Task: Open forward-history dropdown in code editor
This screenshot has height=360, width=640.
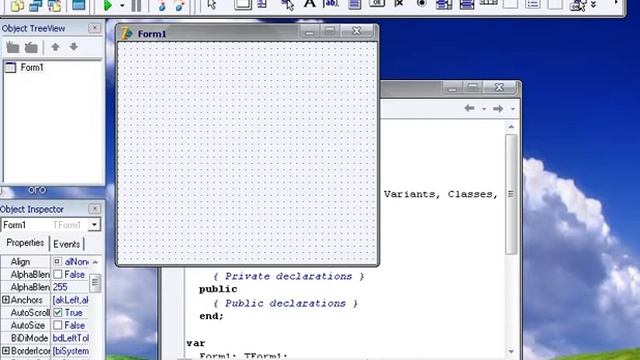Action: coord(513,109)
